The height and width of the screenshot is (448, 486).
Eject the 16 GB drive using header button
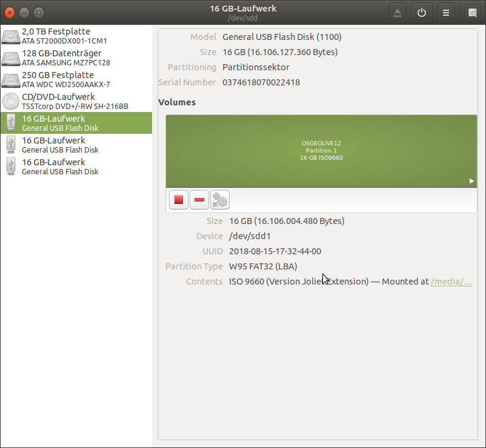(398, 13)
